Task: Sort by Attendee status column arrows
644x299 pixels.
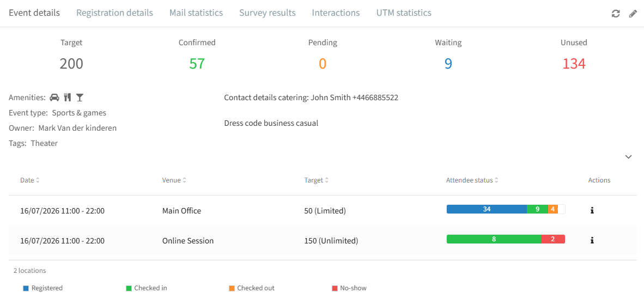Action: [x=496, y=180]
